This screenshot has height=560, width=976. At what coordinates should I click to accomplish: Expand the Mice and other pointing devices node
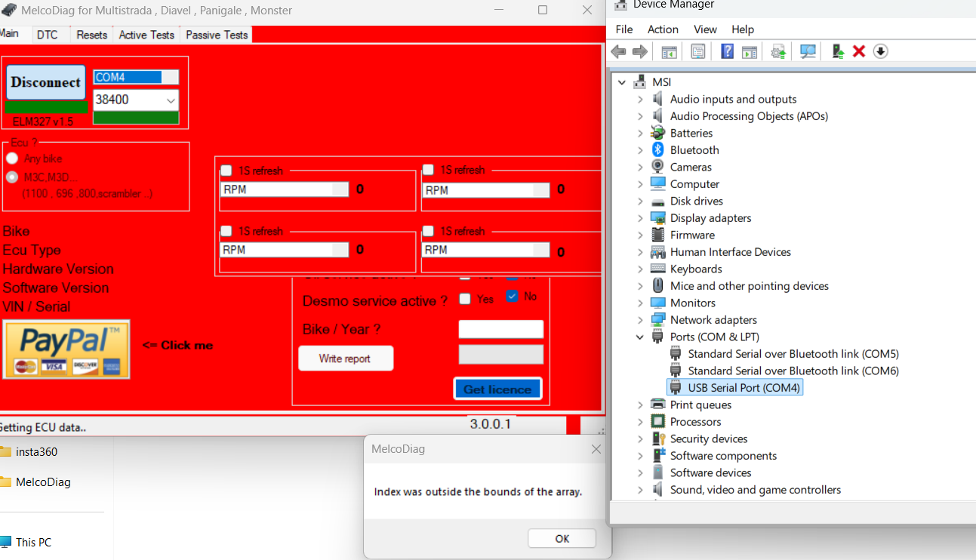(x=640, y=286)
